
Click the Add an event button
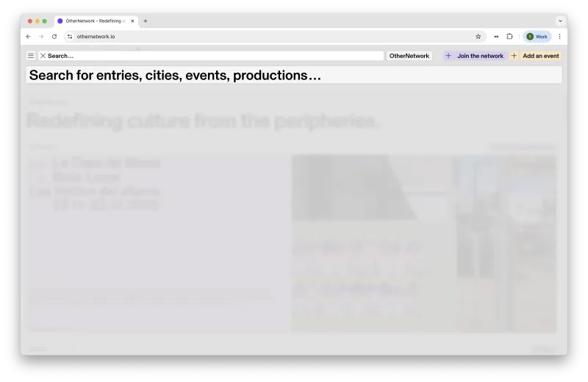[x=536, y=56]
